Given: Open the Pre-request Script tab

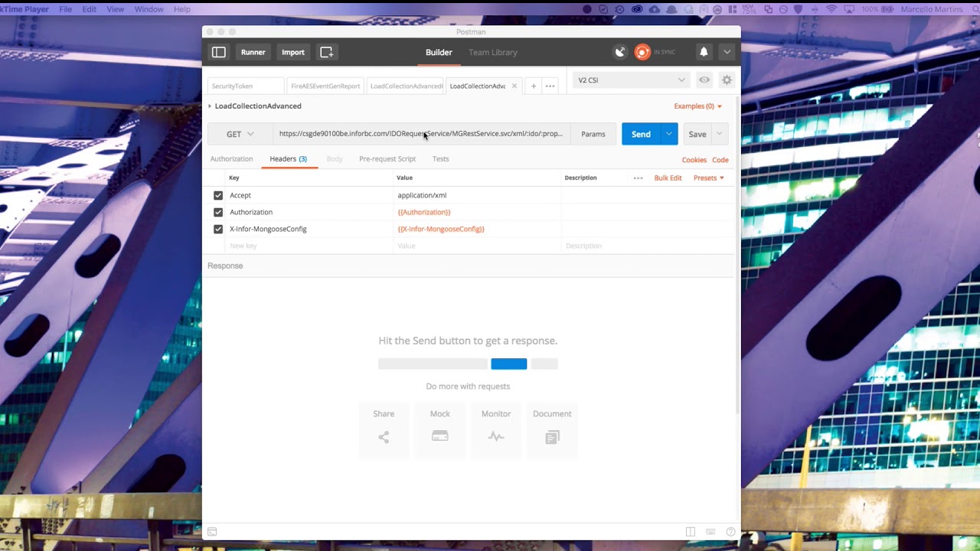Looking at the screenshot, I should pyautogui.click(x=387, y=158).
